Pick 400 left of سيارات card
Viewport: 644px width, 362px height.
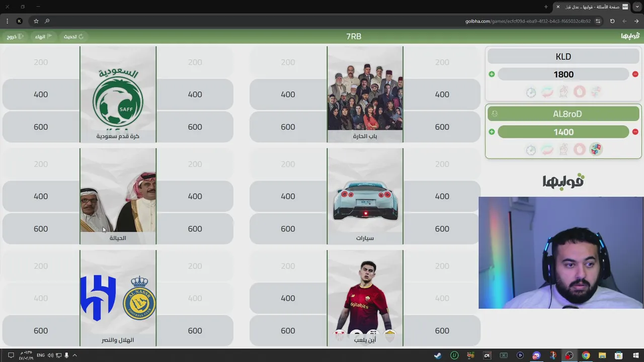click(x=288, y=197)
